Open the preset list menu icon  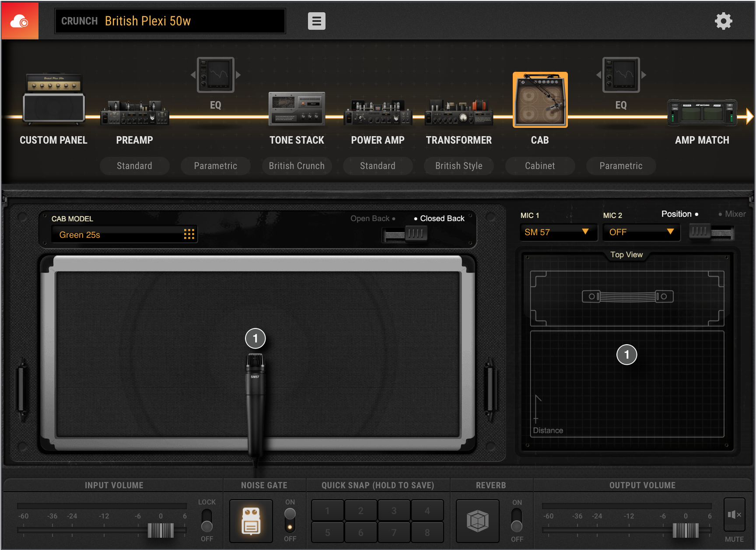click(316, 21)
